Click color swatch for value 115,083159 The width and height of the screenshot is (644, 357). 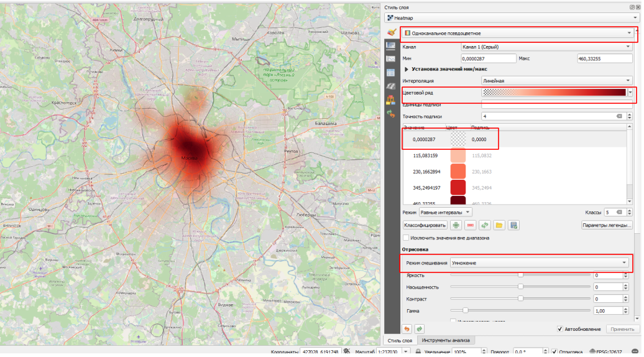click(x=458, y=155)
